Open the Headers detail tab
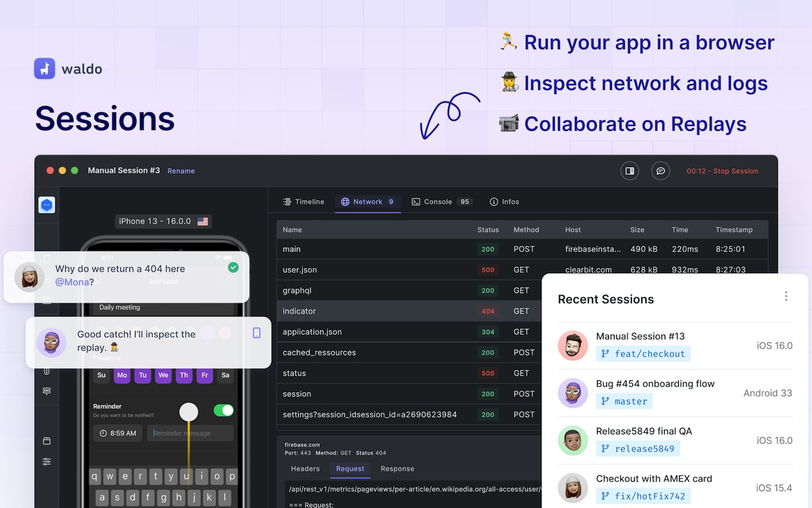This screenshot has height=508, width=812. [305, 469]
